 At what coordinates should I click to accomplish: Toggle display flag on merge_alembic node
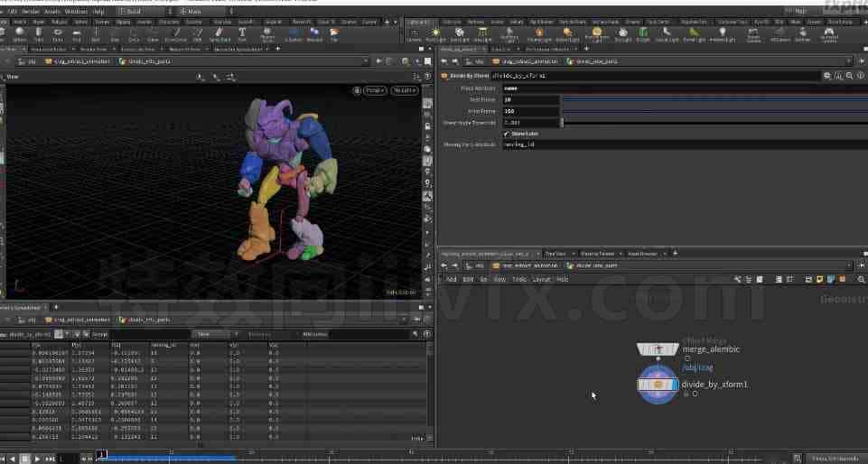coord(675,349)
